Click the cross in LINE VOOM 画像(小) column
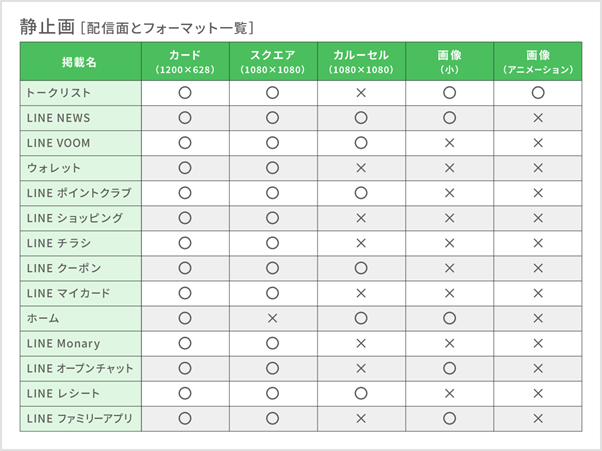 pos(449,142)
